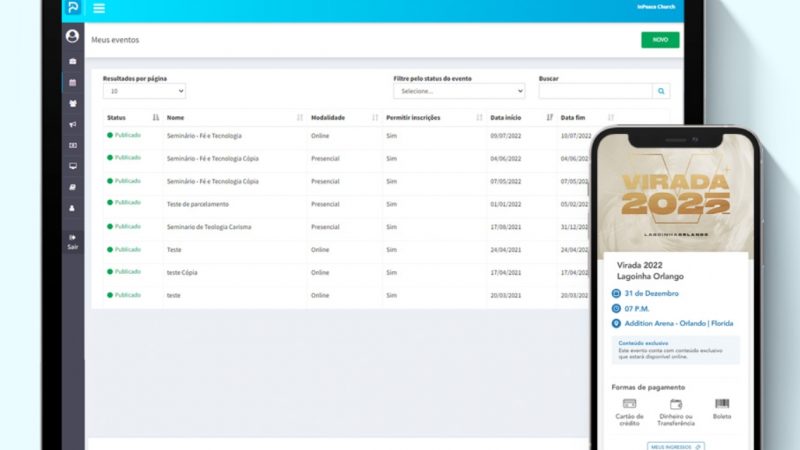
Task: Open the people group sidebar icon
Action: click(x=72, y=103)
